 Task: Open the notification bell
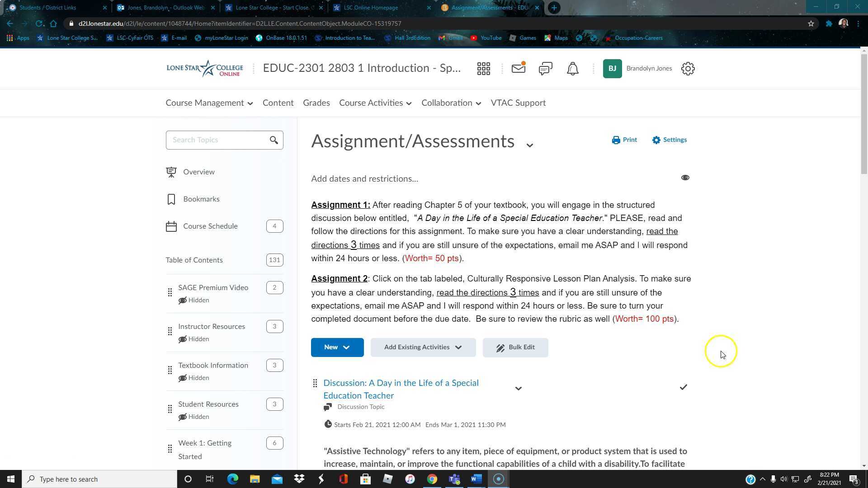click(572, 68)
